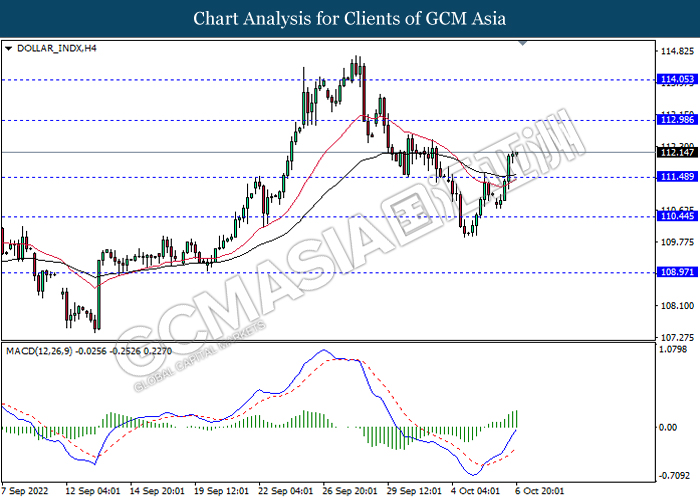Select the 111.489 level price label
This screenshot has width=700, height=500.
tap(677, 177)
